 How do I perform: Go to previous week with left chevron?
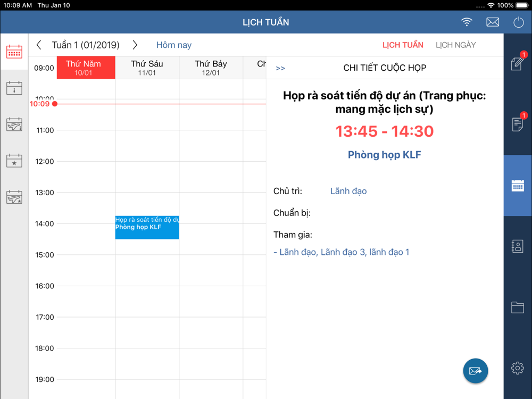click(39, 45)
